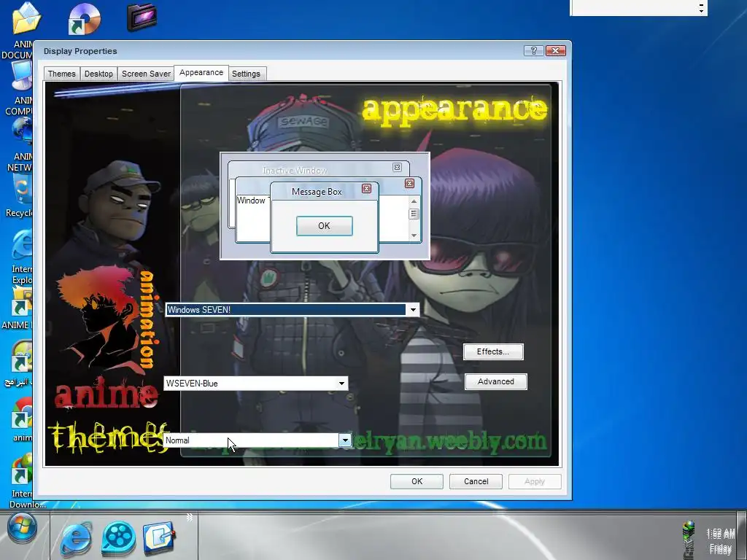This screenshot has width=747, height=560.
Task: Open the film reel media player icon
Action: click(x=118, y=539)
